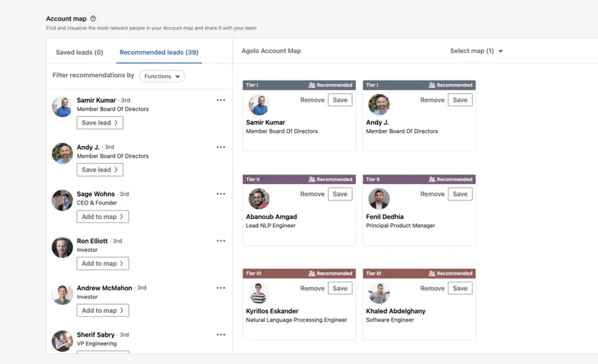Viewport: 598px width, 364px height.
Task: Click Save lead for Samir Kumar
Action: (x=100, y=123)
